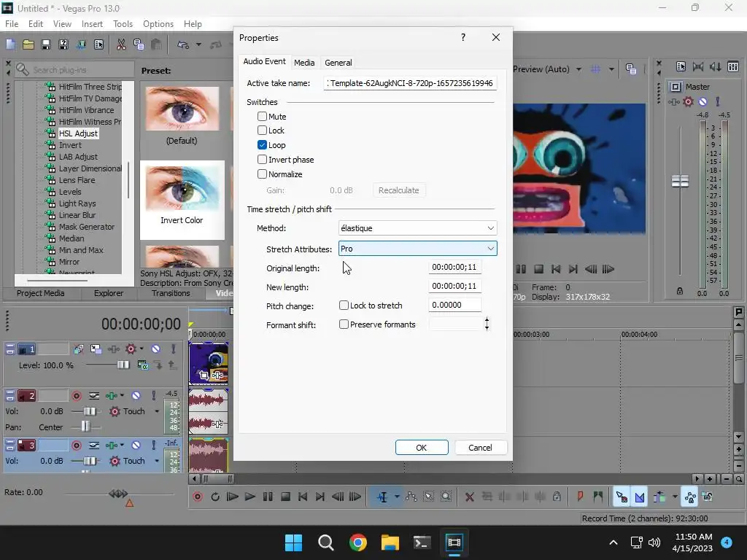Click the Open folder toolbar icon
The height and width of the screenshot is (560, 747).
coord(28,44)
